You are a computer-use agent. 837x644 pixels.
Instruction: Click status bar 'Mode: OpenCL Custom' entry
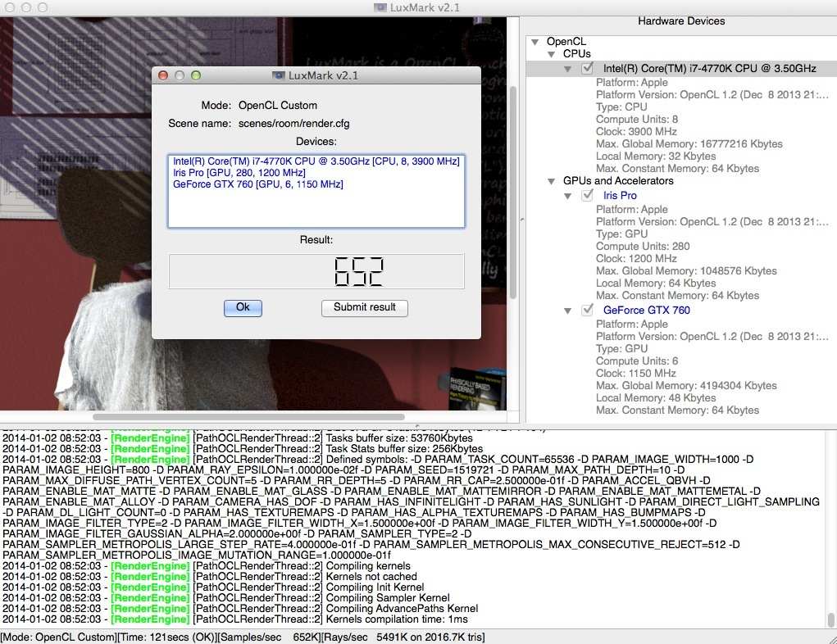59,637
